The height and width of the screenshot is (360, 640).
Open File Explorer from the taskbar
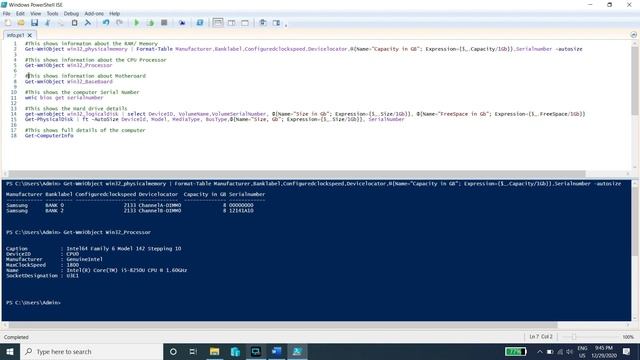click(214, 351)
